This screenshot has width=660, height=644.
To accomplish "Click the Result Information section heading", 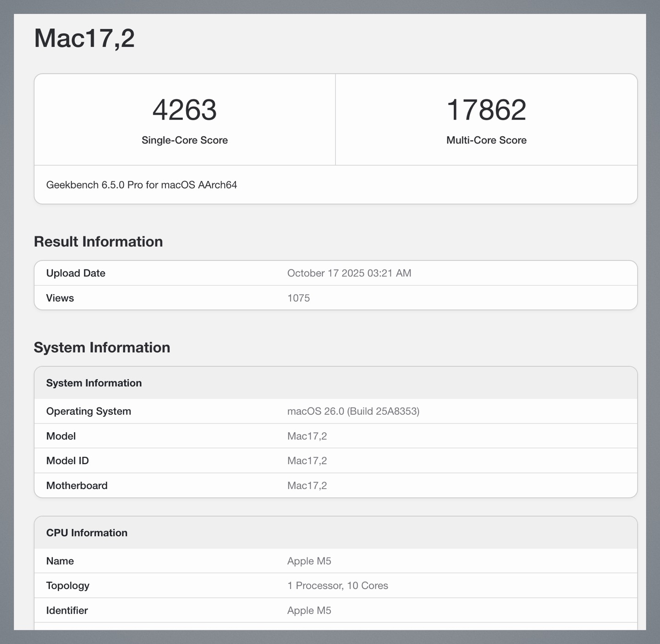I will [98, 242].
